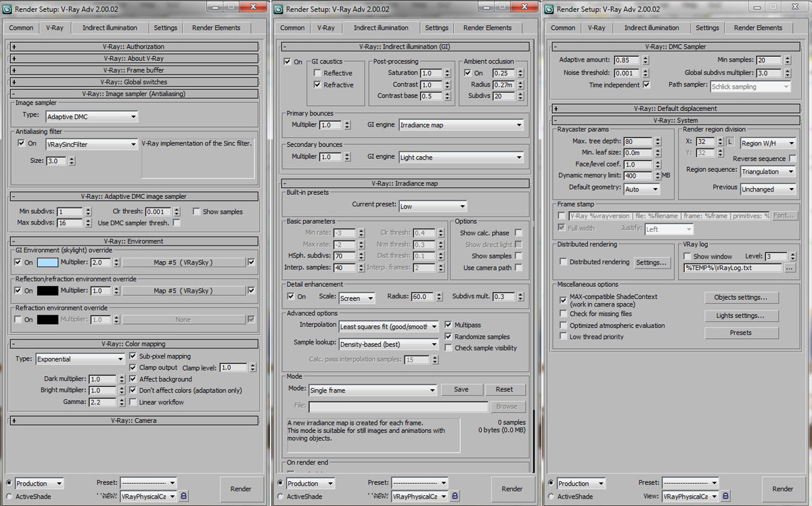Toggle Ambient occlusion On checkbox

pyautogui.click(x=468, y=73)
